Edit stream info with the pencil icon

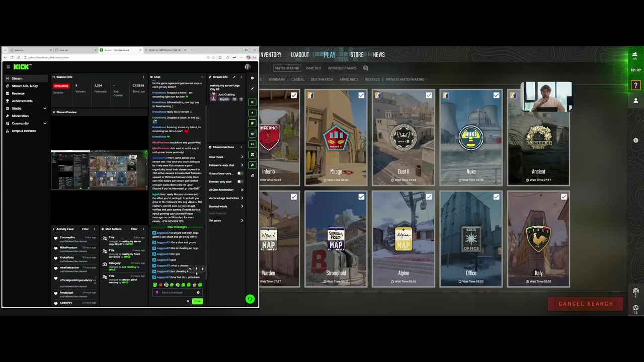pos(234,77)
